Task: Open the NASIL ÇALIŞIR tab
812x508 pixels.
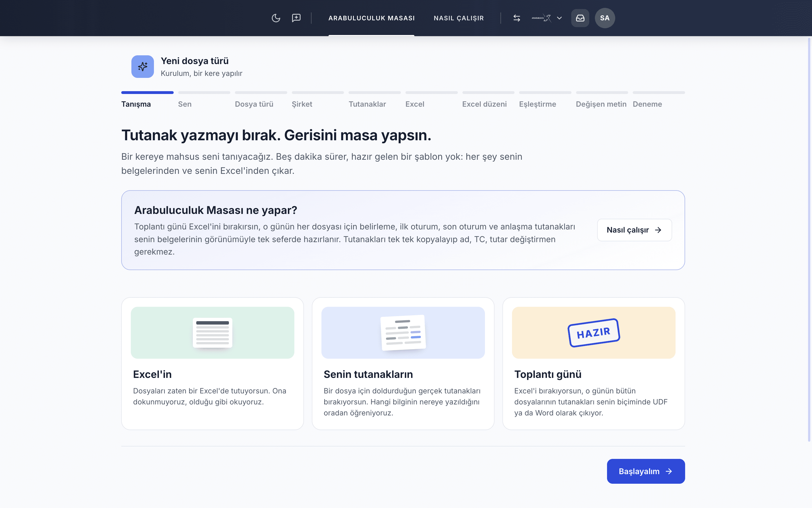Action: (459, 18)
